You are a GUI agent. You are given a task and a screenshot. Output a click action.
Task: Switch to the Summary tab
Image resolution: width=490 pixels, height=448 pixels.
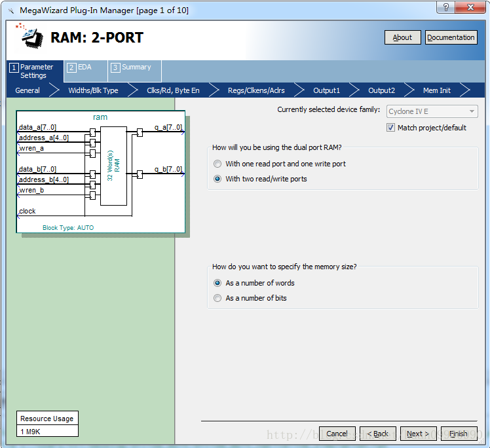pyautogui.click(x=135, y=71)
